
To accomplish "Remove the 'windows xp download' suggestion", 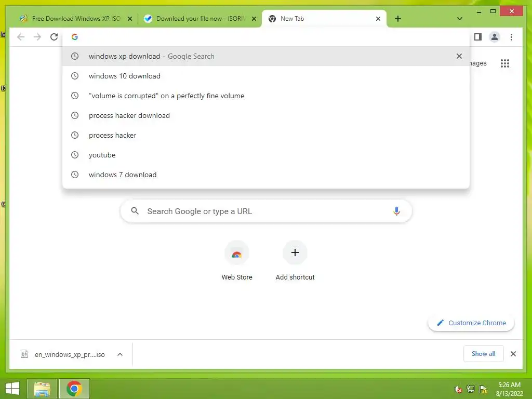I will click(x=459, y=56).
